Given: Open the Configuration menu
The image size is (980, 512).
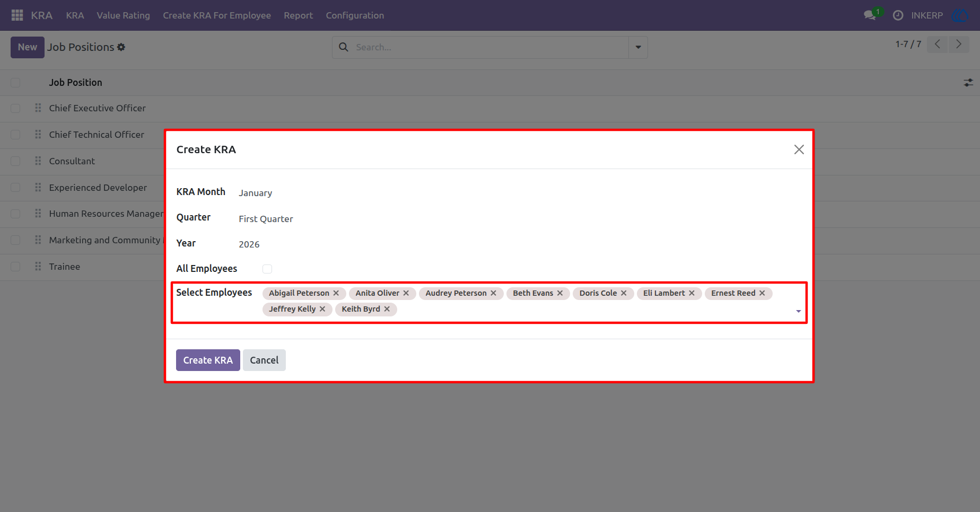Looking at the screenshot, I should (x=355, y=15).
